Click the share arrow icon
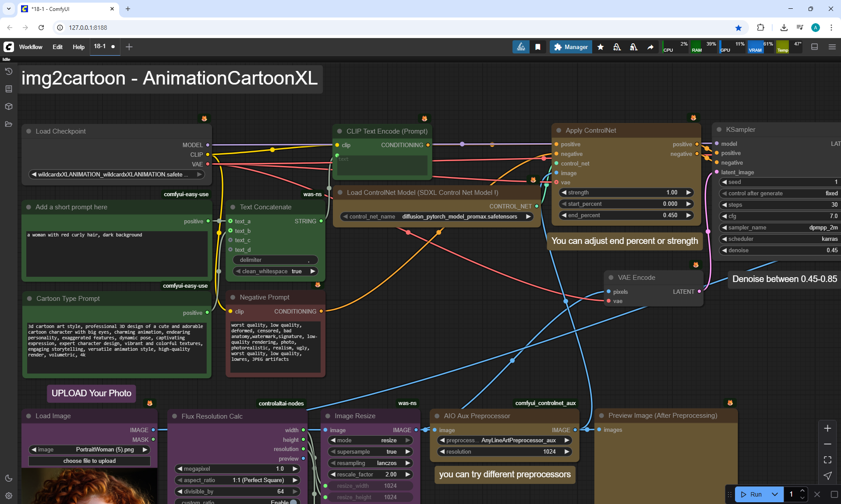Viewport: 841px width, 504px height. [x=650, y=47]
